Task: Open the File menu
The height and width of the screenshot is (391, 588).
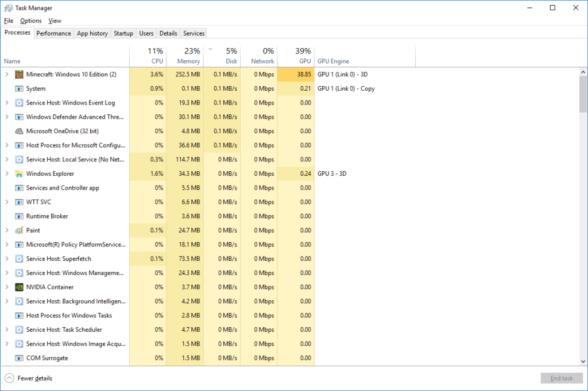Action: coord(9,21)
